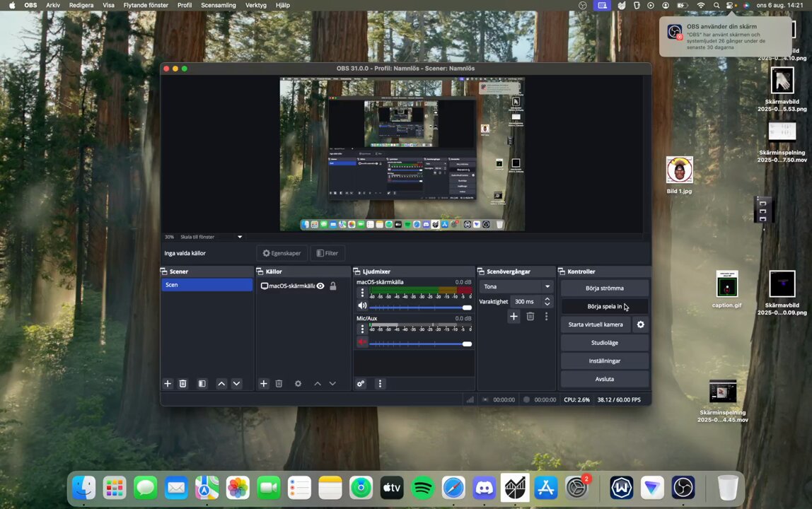Increase Varaktighet duration with the up arrow
Screen dimensions: 812x509
547,299
